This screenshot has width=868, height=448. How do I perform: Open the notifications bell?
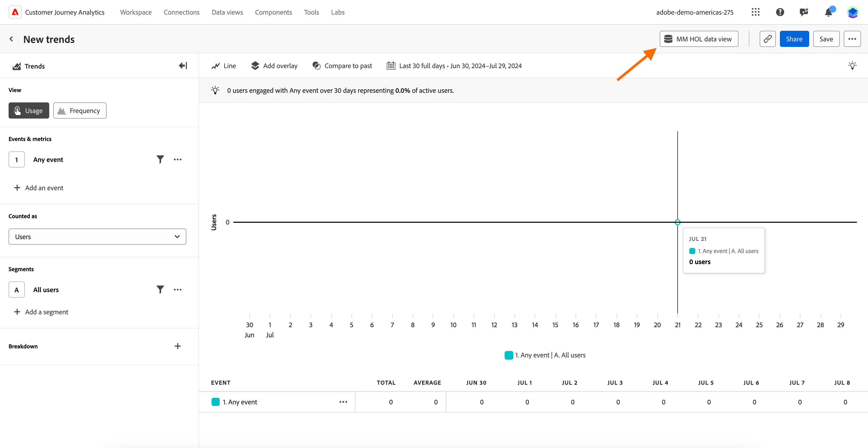(x=828, y=12)
